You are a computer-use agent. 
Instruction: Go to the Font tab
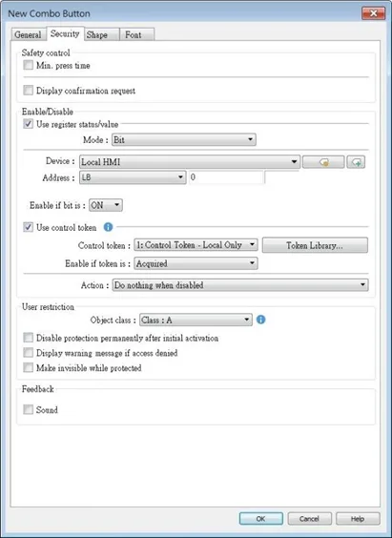tap(136, 34)
